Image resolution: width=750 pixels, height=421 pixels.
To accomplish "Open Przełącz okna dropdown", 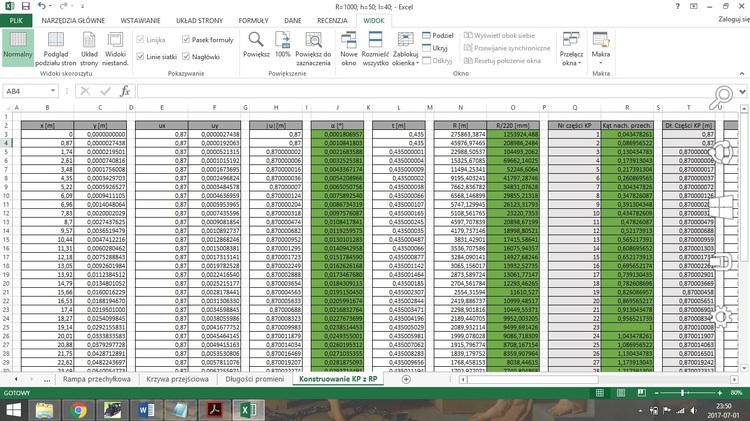I will point(571,49).
